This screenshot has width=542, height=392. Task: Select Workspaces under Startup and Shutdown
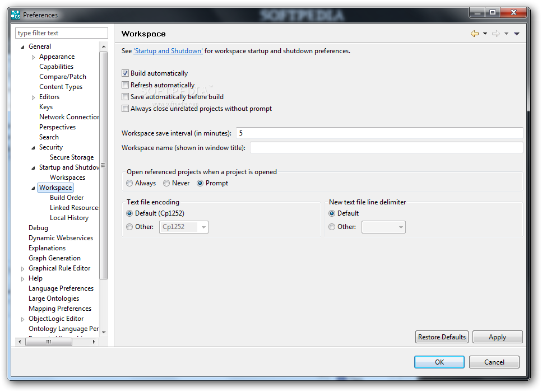click(67, 178)
